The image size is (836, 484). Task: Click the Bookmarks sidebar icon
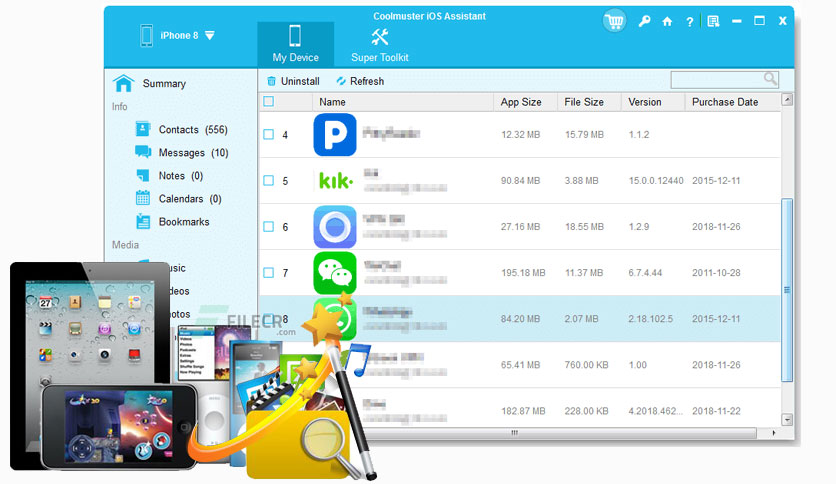click(x=143, y=221)
